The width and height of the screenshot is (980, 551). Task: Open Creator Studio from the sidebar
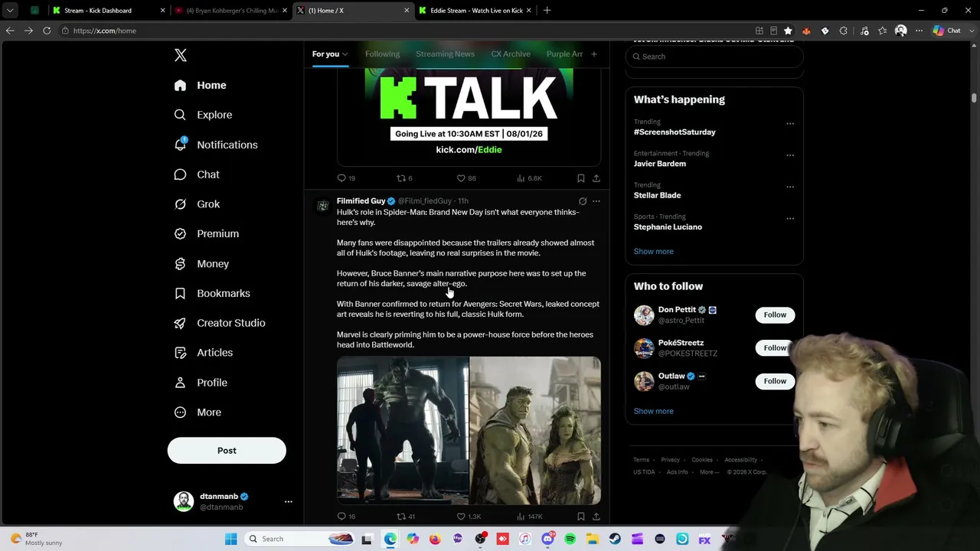pos(220,323)
